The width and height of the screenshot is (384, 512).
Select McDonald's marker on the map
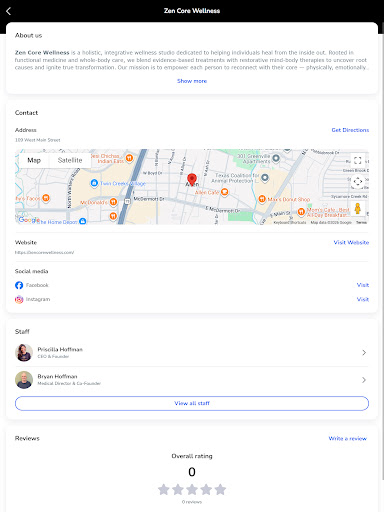[x=113, y=202]
